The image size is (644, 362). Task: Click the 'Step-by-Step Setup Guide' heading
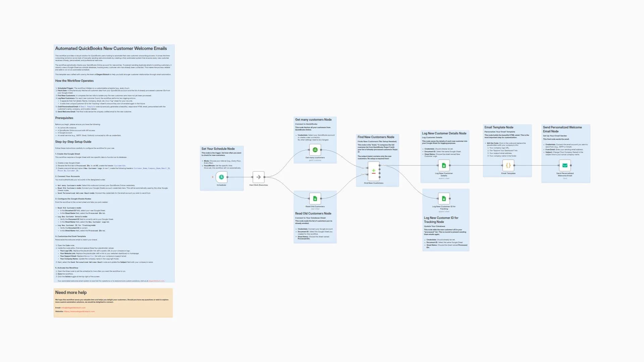(73, 142)
